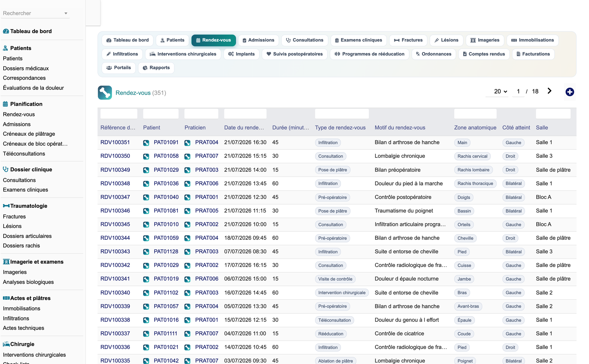589x364 pixels.
Task: Click patient icon beside PAT01111
Action: tap(146, 334)
